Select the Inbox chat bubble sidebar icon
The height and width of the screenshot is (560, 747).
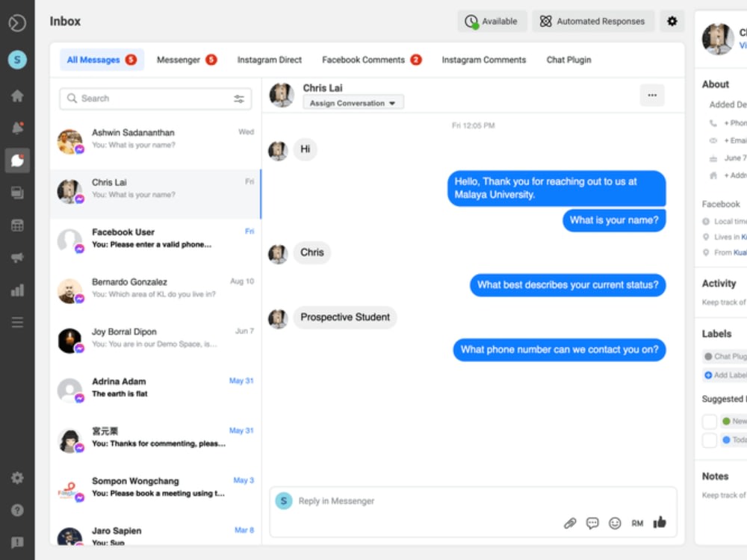click(x=17, y=161)
